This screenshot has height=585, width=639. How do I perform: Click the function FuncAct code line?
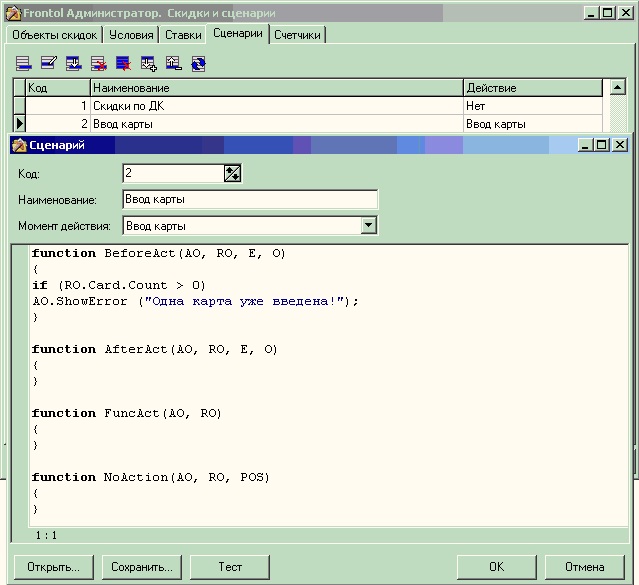126,413
